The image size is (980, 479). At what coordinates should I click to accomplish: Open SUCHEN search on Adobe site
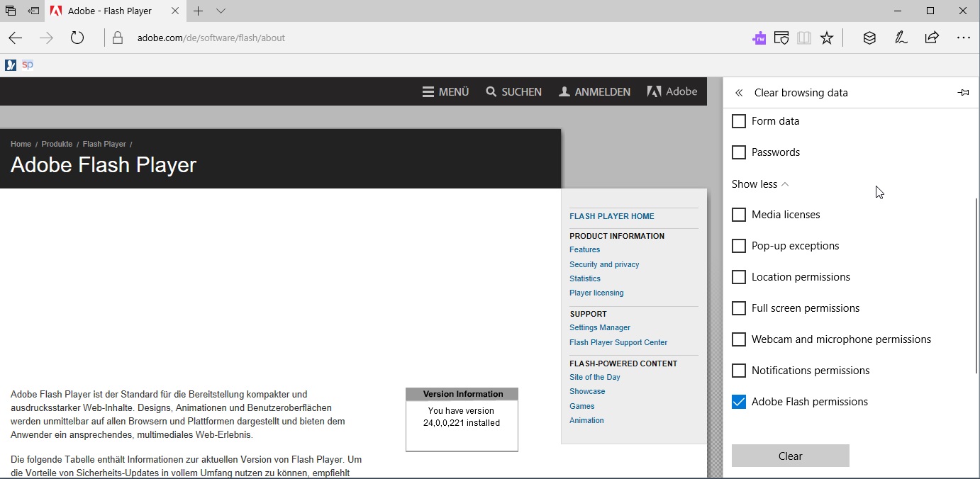(513, 92)
